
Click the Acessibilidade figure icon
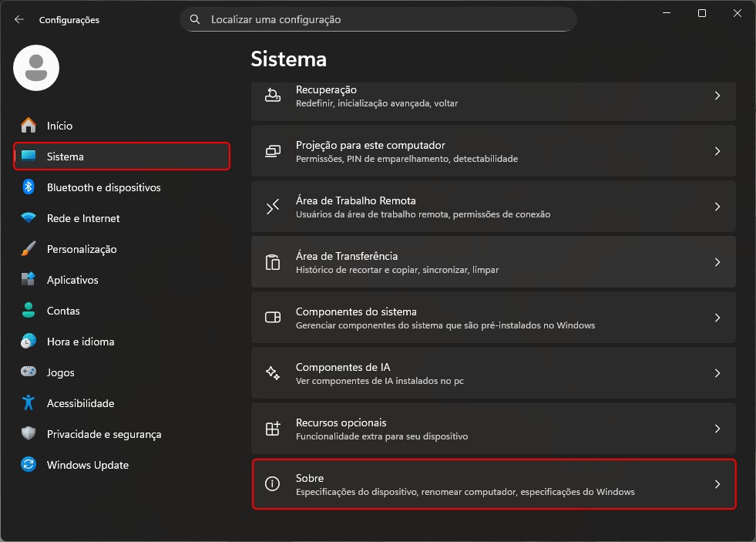pyautogui.click(x=29, y=403)
